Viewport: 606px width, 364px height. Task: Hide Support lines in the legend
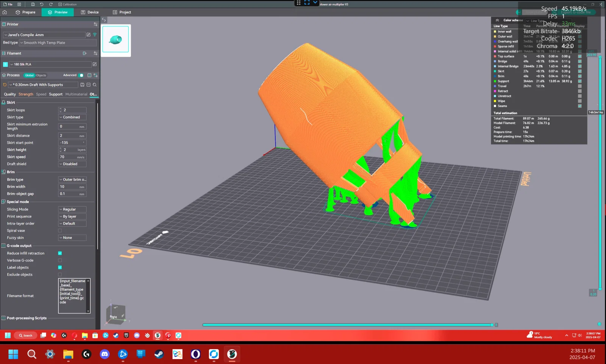coord(579,81)
